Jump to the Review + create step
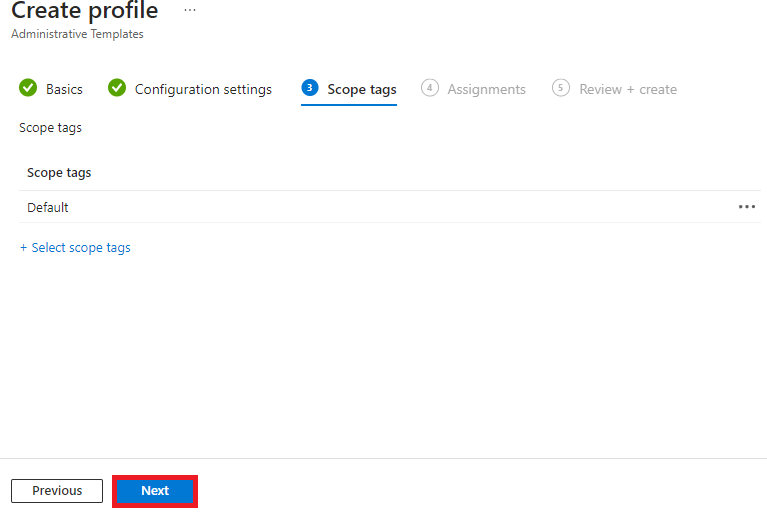 click(614, 89)
